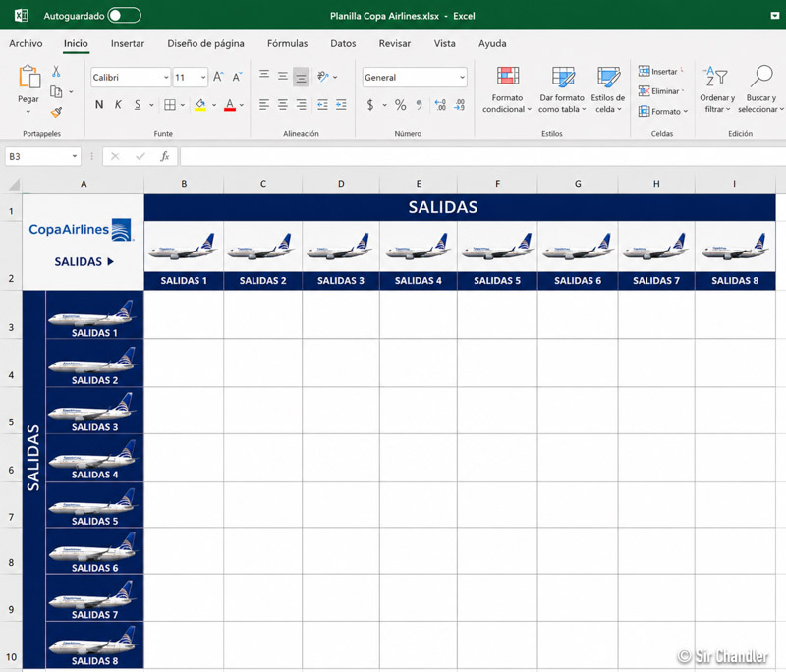The height and width of the screenshot is (672, 786).
Task: Apply the yellow fill color bucket
Action: (x=200, y=105)
